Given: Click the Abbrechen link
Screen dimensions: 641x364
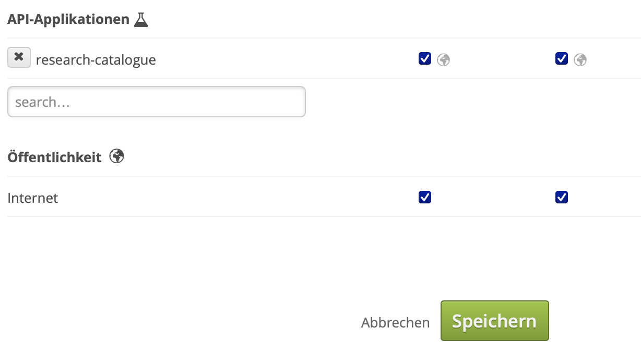Looking at the screenshot, I should 395,322.
